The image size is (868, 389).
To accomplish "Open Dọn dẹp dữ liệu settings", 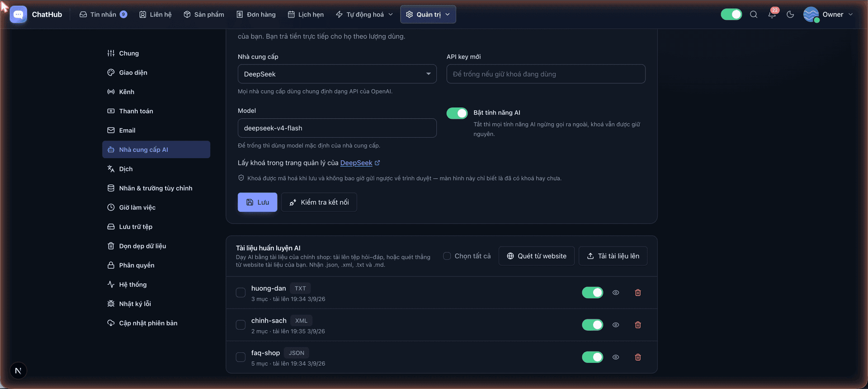I will coord(156,246).
